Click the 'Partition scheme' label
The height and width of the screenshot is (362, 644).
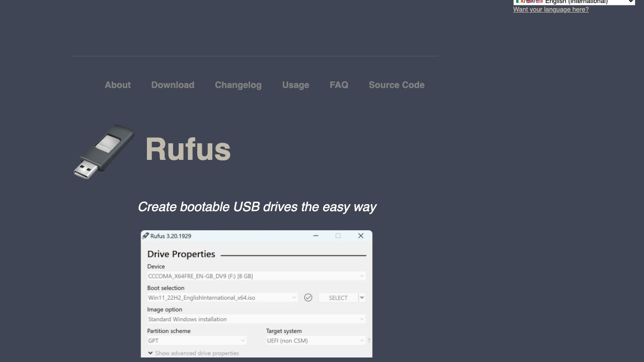pyautogui.click(x=169, y=331)
